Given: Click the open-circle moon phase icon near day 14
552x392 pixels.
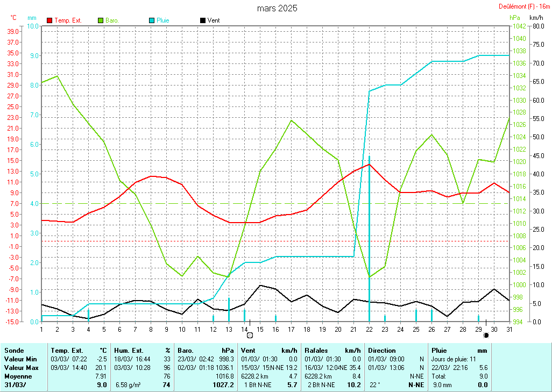Looking at the screenshot, I should point(250,335).
